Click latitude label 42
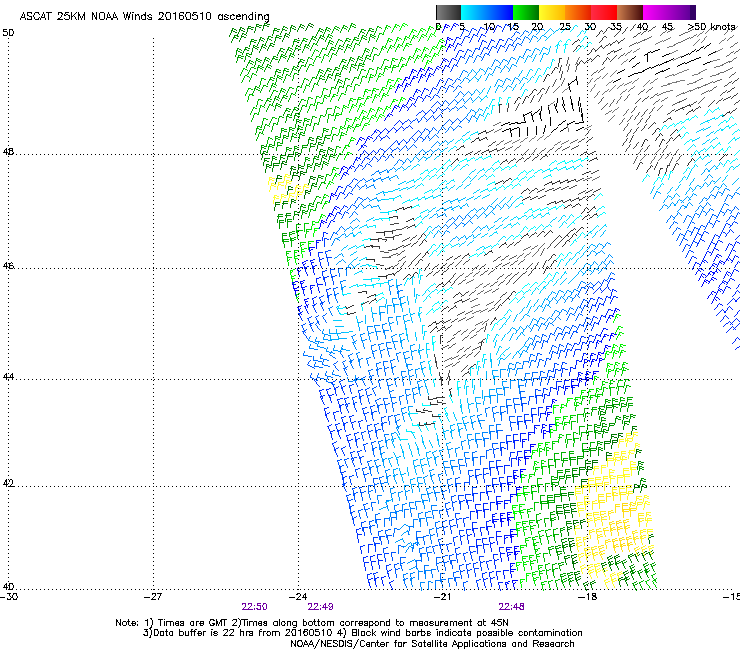The image size is (740, 650). [x=8, y=484]
